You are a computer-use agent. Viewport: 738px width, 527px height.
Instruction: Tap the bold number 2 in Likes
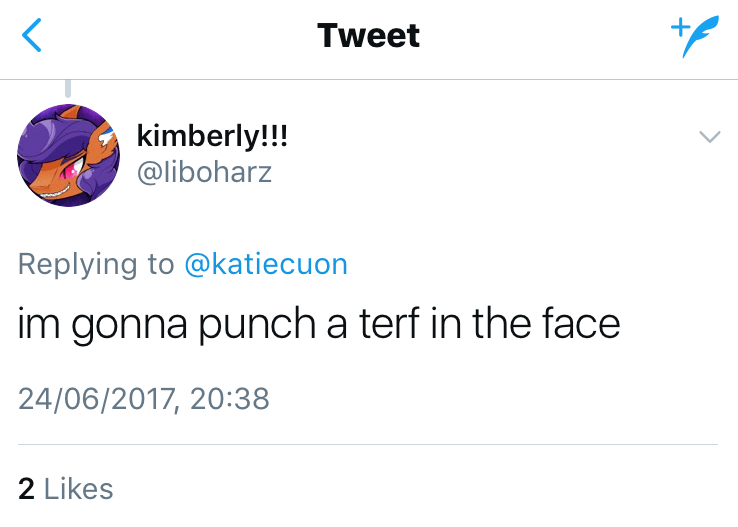27,489
